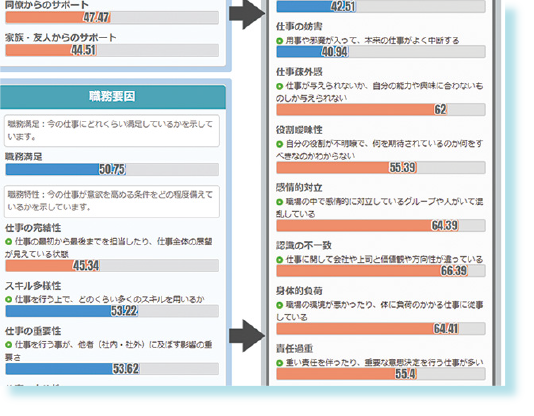The width and height of the screenshot is (534, 416).
Task: Click the 職務満足 explanation text box
Action: pyautogui.click(x=112, y=131)
